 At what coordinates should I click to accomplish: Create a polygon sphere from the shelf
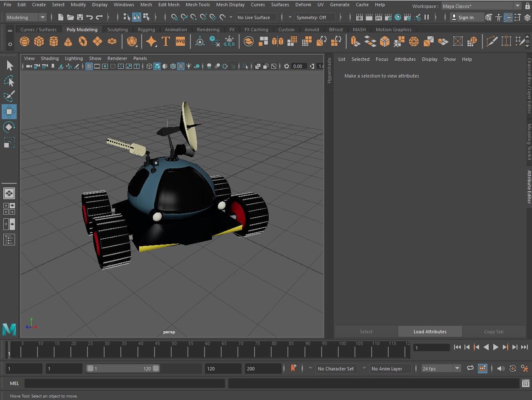tap(25, 42)
